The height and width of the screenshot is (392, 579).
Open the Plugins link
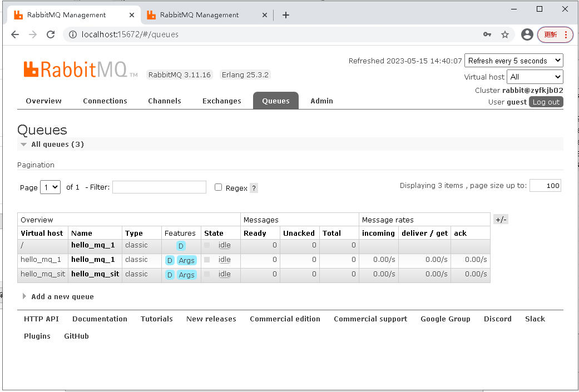coord(37,336)
